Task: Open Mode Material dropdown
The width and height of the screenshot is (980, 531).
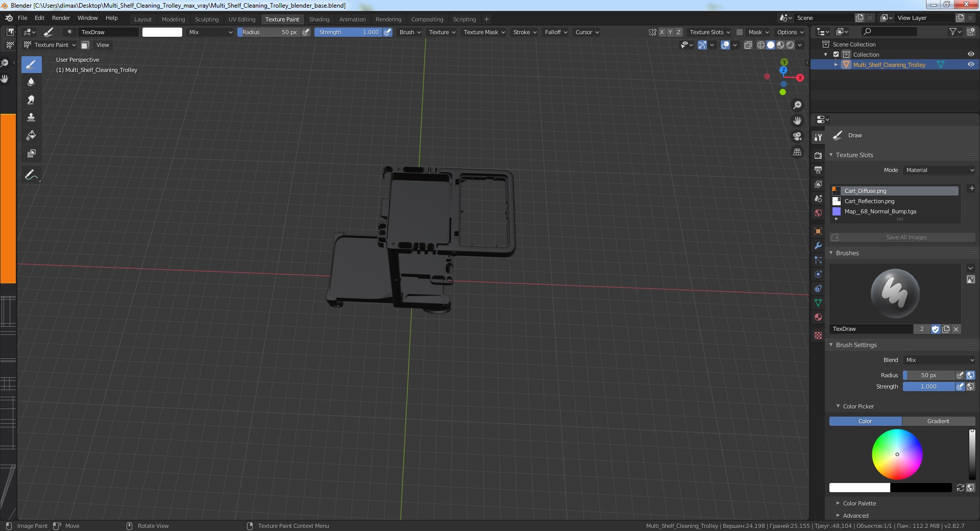Action: pyautogui.click(x=939, y=170)
